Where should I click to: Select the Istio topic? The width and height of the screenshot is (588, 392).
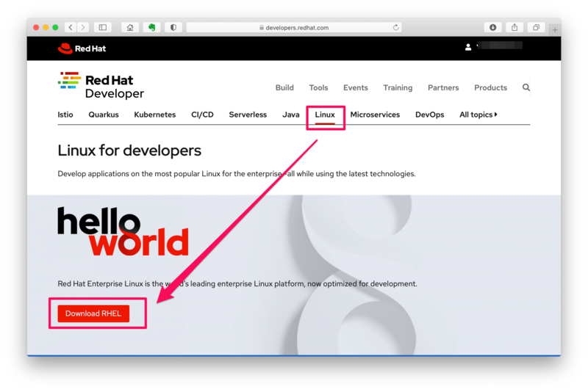tap(65, 115)
